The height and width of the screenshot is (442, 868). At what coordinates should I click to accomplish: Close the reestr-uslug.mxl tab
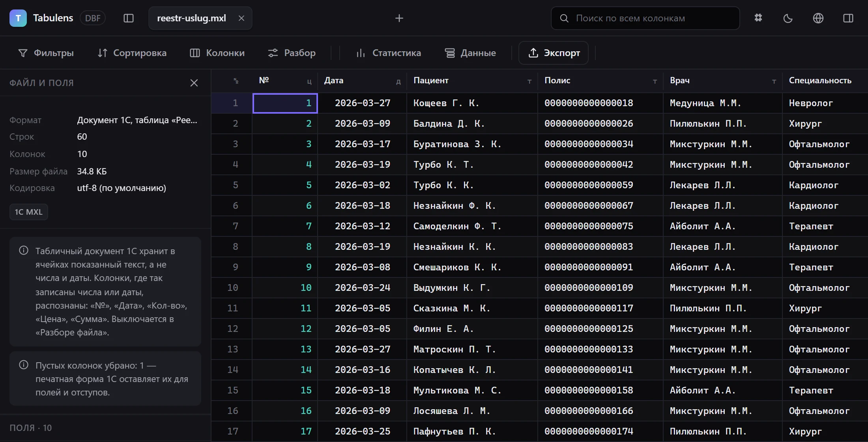tap(241, 18)
